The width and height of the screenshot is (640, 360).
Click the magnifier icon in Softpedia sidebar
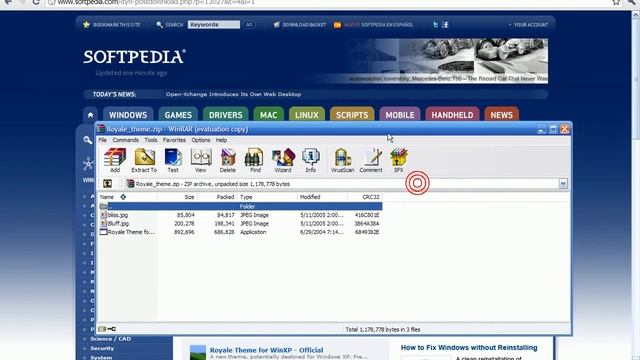(87, 140)
